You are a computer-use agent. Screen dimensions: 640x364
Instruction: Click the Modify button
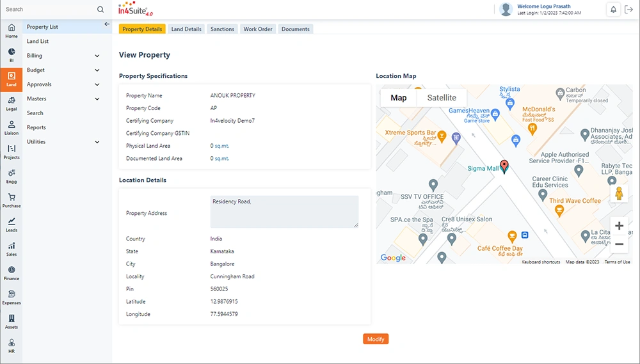point(376,339)
